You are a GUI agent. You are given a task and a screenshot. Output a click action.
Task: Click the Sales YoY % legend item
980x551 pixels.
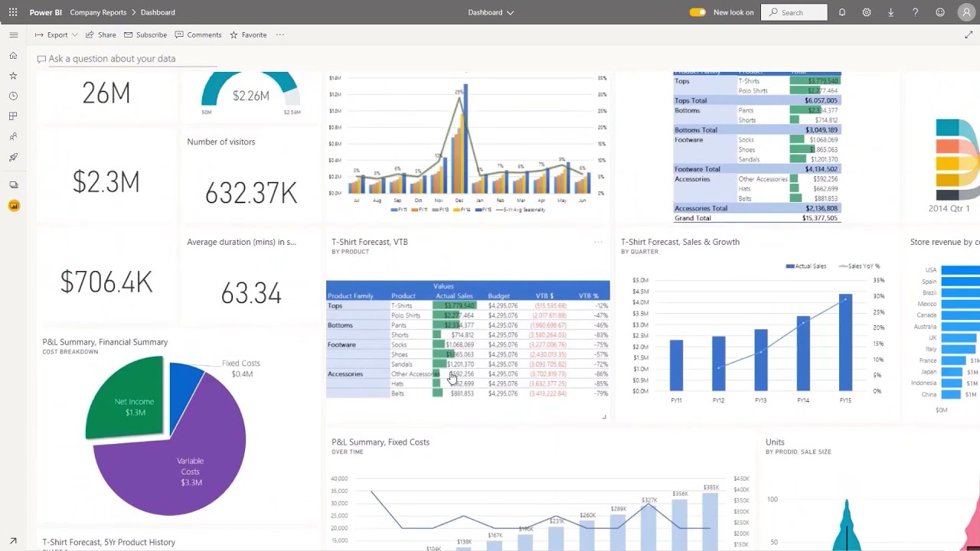point(860,266)
